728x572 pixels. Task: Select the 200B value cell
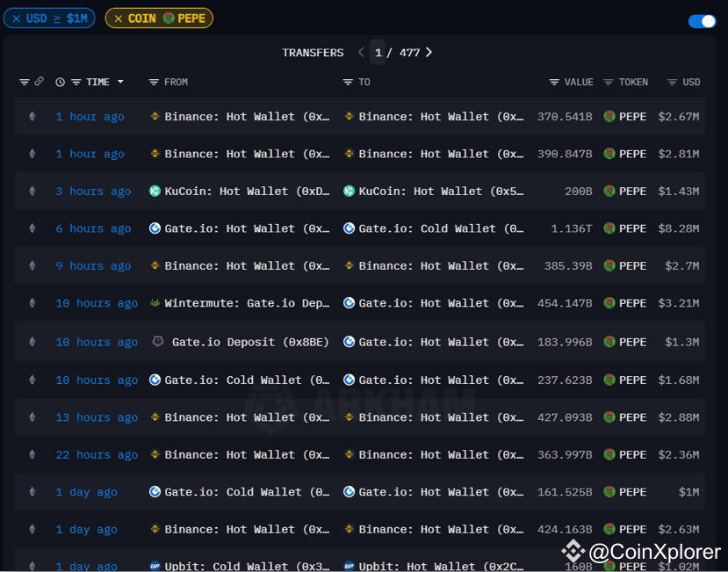[578, 191]
